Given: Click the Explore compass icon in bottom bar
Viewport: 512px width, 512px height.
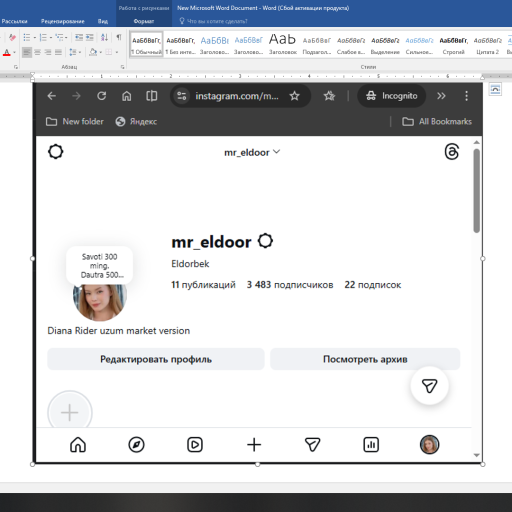Looking at the screenshot, I should tap(136, 444).
